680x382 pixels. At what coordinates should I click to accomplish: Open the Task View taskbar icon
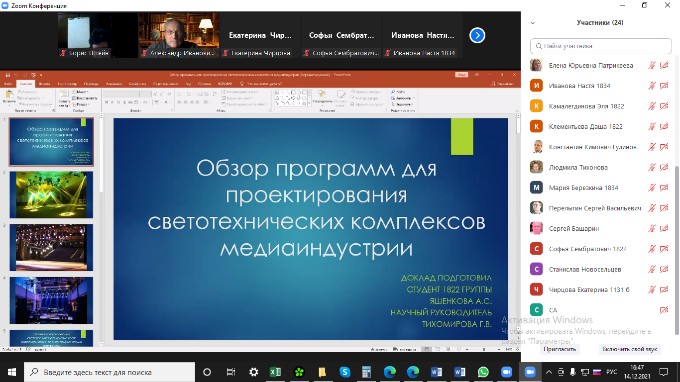click(x=231, y=372)
